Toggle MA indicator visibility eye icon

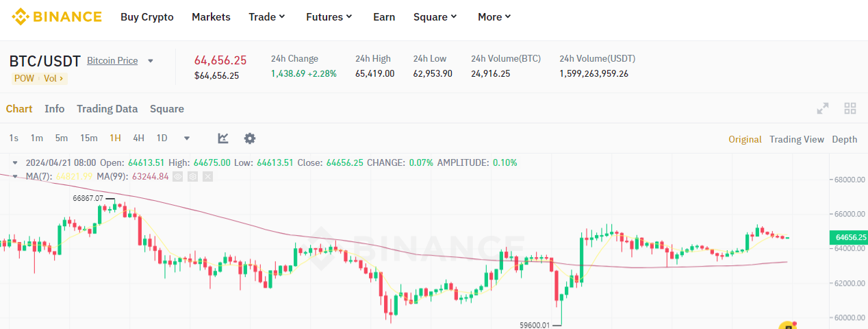point(177,176)
